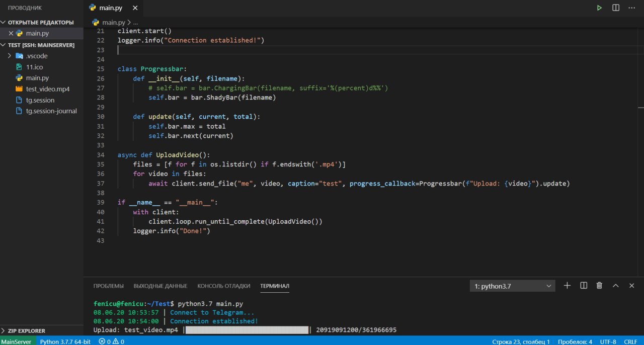This screenshot has width=644, height=345.
Task: Switch to the ПРОБЛЕМЫ tab
Action: 108,286
